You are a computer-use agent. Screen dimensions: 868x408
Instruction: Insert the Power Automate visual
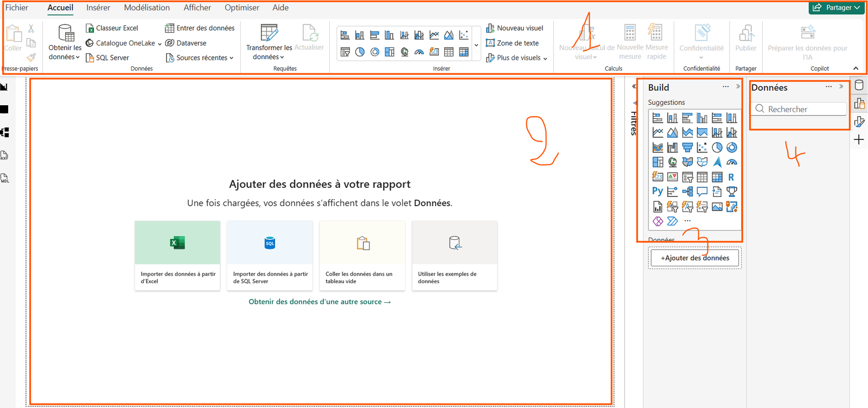[673, 221]
